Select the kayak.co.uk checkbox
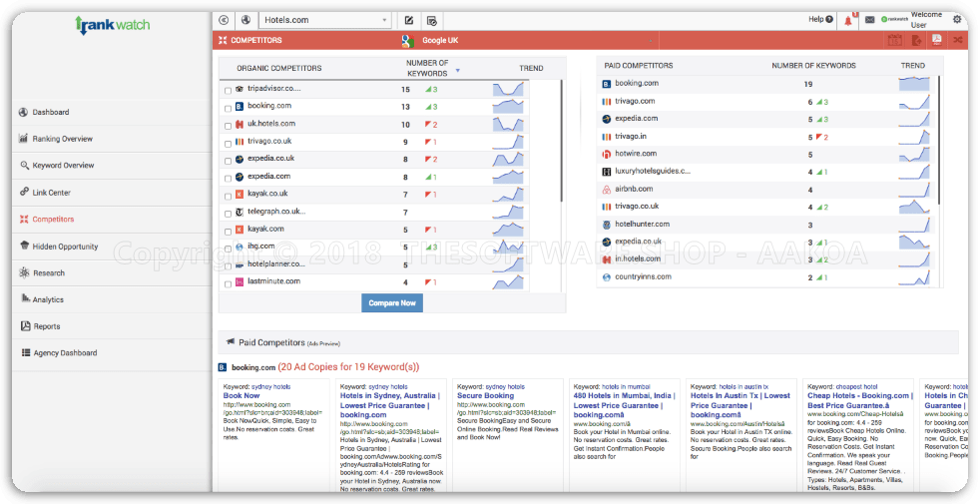 tap(228, 195)
